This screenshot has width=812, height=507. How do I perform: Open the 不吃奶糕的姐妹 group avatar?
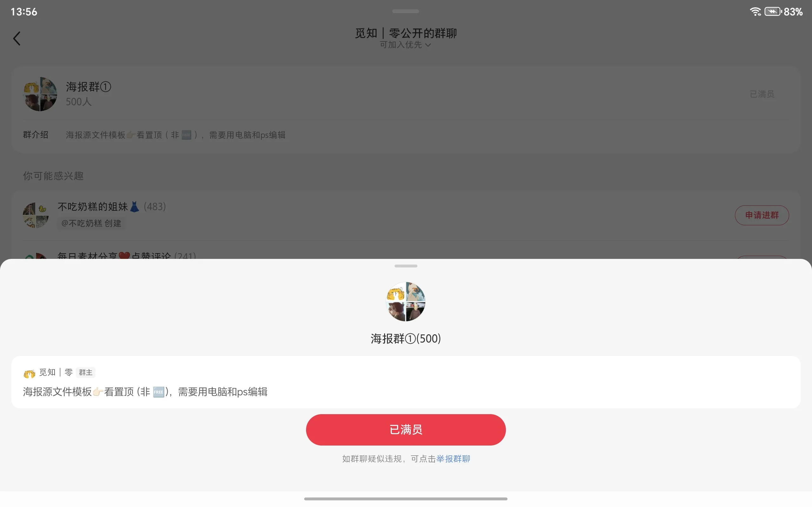(36, 215)
